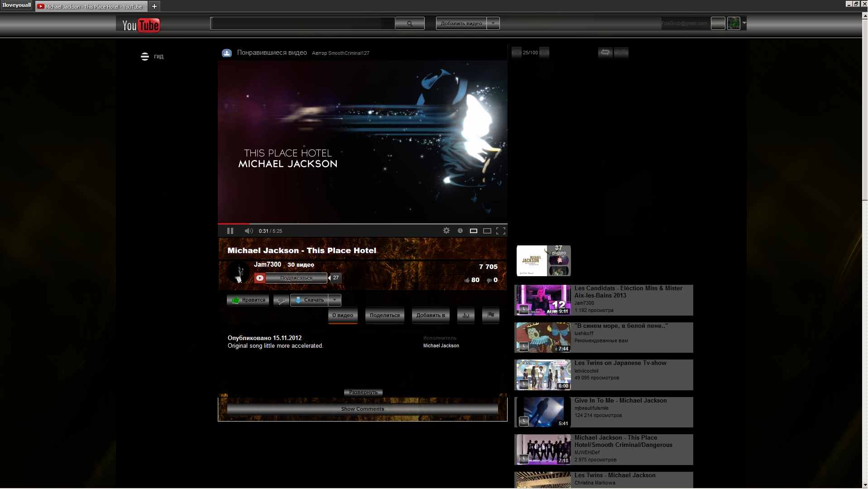
Task: Toggle the playlist button right of repeat
Action: click(x=621, y=53)
